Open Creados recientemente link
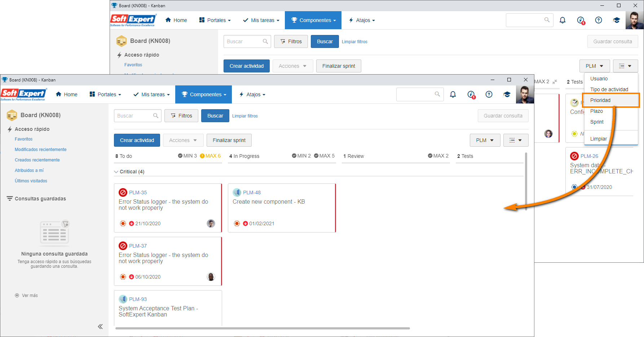Screen dimensions: 644x337 pyautogui.click(x=37, y=160)
